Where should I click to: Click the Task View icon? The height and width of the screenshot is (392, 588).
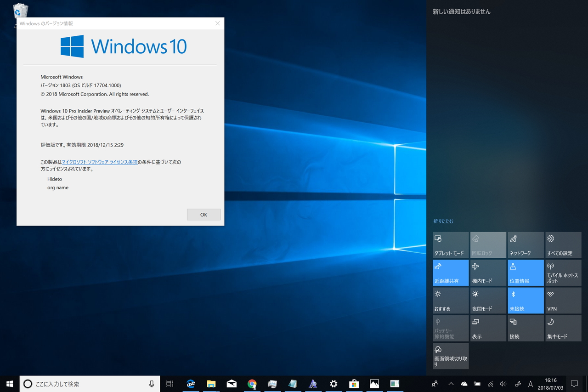tap(170, 384)
